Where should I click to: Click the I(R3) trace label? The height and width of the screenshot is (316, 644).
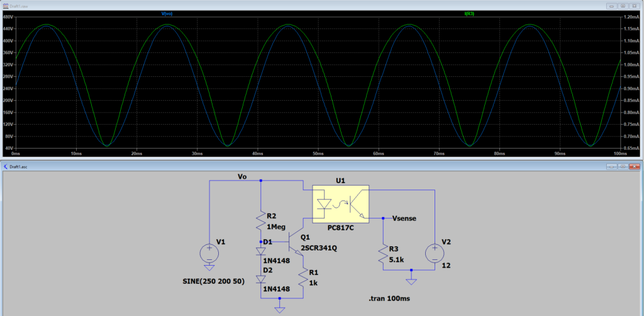469,12
